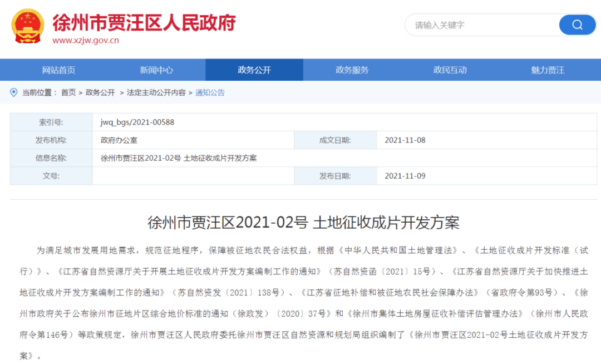Click the 索引号 label cell

(51, 122)
